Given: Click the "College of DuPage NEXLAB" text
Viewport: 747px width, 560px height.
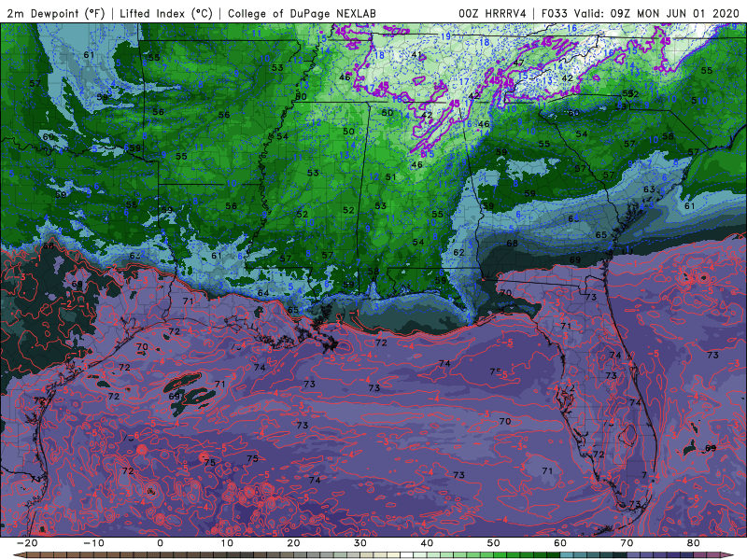Looking at the screenshot, I should point(302,13).
